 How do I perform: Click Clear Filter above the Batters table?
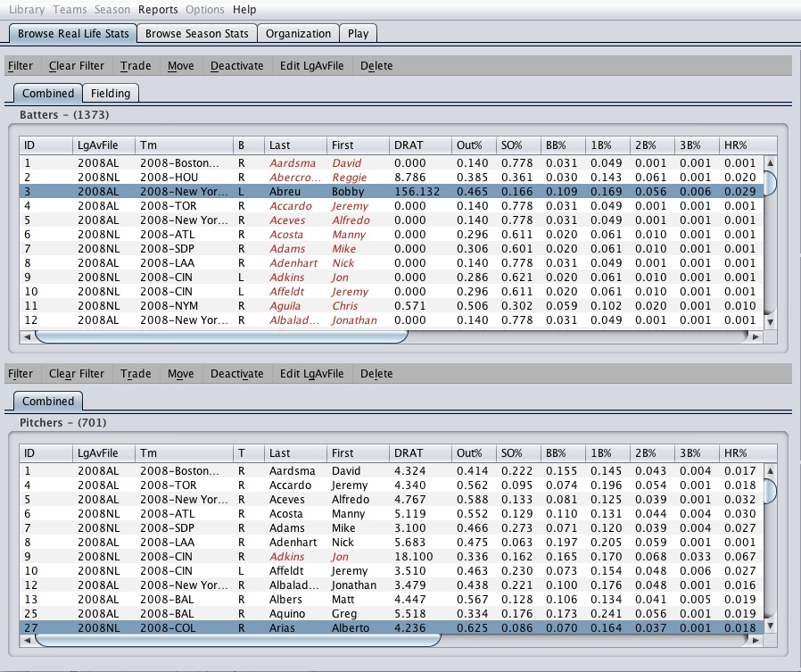[x=77, y=66]
